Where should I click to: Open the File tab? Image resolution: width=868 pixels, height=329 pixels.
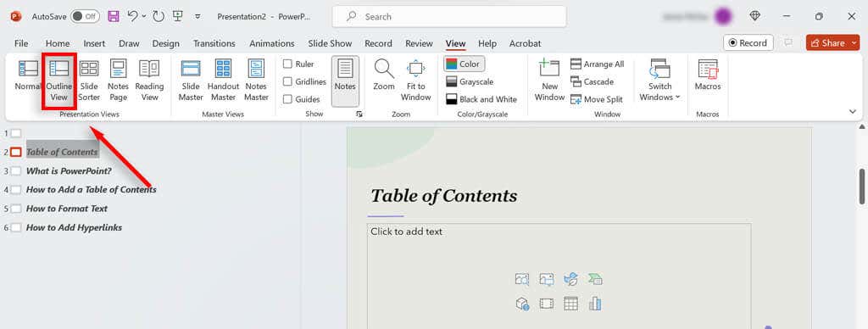(21, 43)
